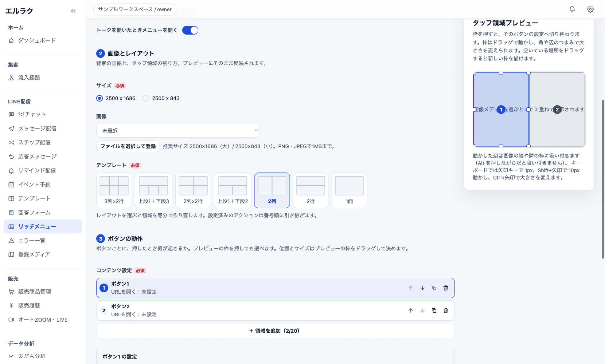Select the ボタン2 row in content settings
605x364 pixels.
point(276,310)
